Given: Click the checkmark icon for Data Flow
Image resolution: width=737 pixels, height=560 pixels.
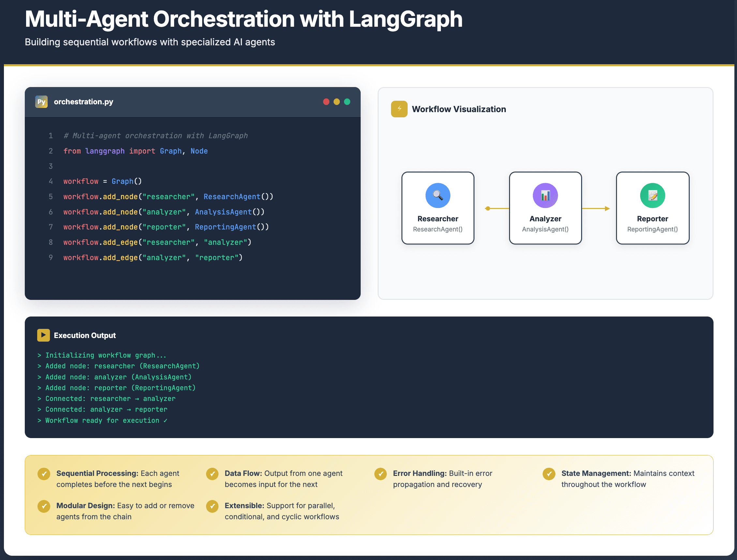Looking at the screenshot, I should [x=212, y=474].
